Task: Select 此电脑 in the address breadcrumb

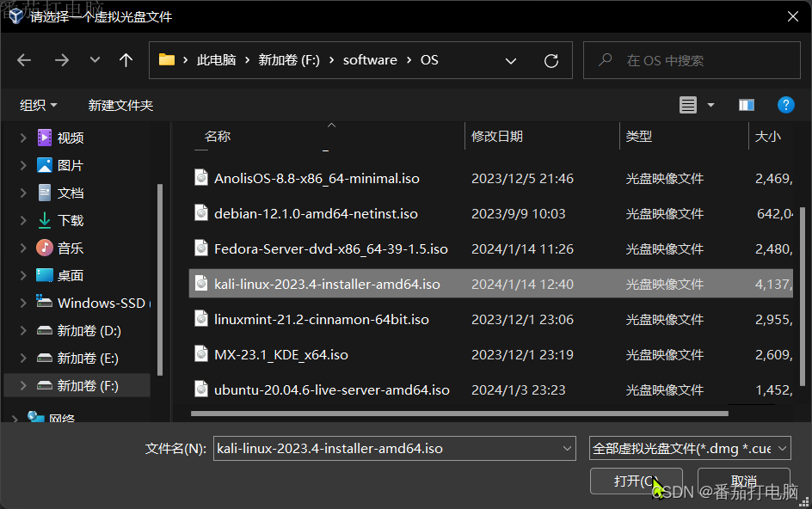Action: [x=216, y=60]
